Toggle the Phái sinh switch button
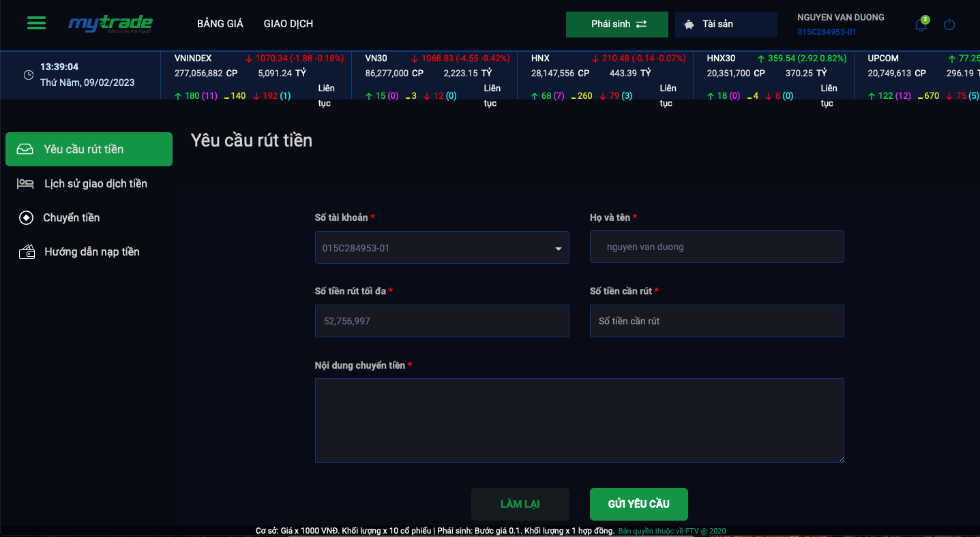 pyautogui.click(x=617, y=25)
